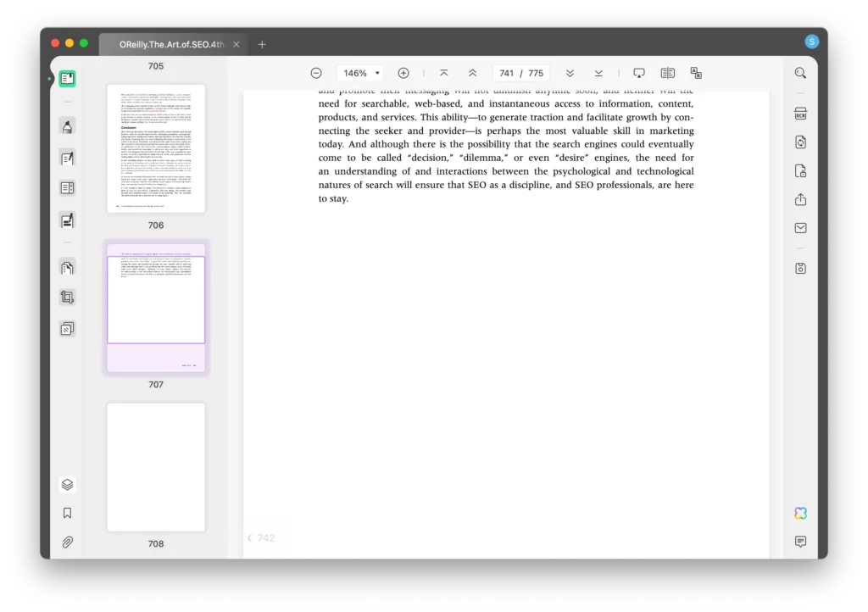
Task: Select page thumbnail 706
Action: pyautogui.click(x=156, y=148)
